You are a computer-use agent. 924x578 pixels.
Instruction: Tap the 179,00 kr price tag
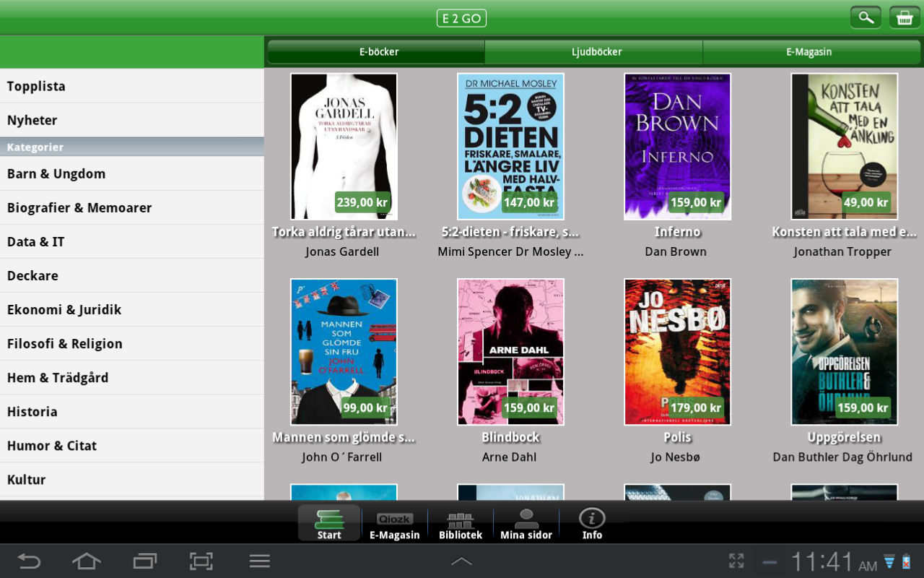[x=696, y=407]
